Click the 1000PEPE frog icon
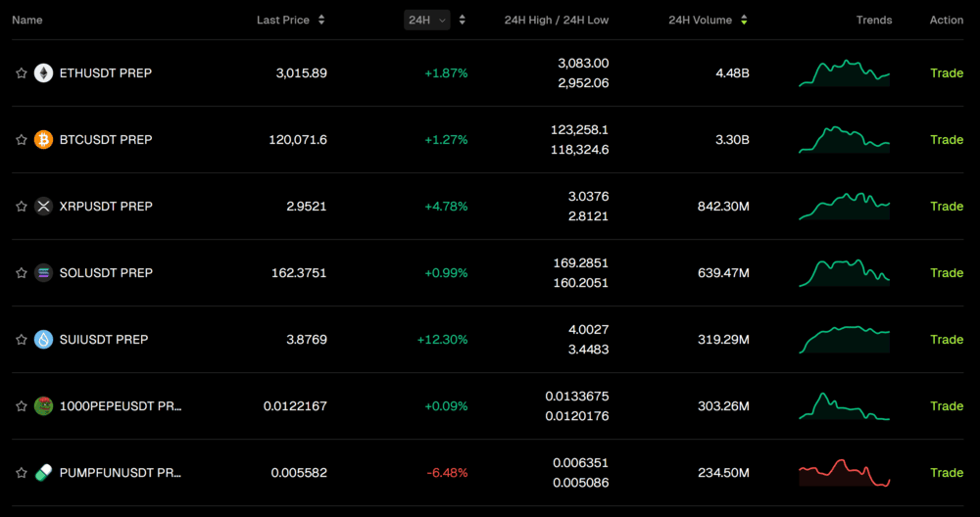980x517 pixels. coord(43,406)
